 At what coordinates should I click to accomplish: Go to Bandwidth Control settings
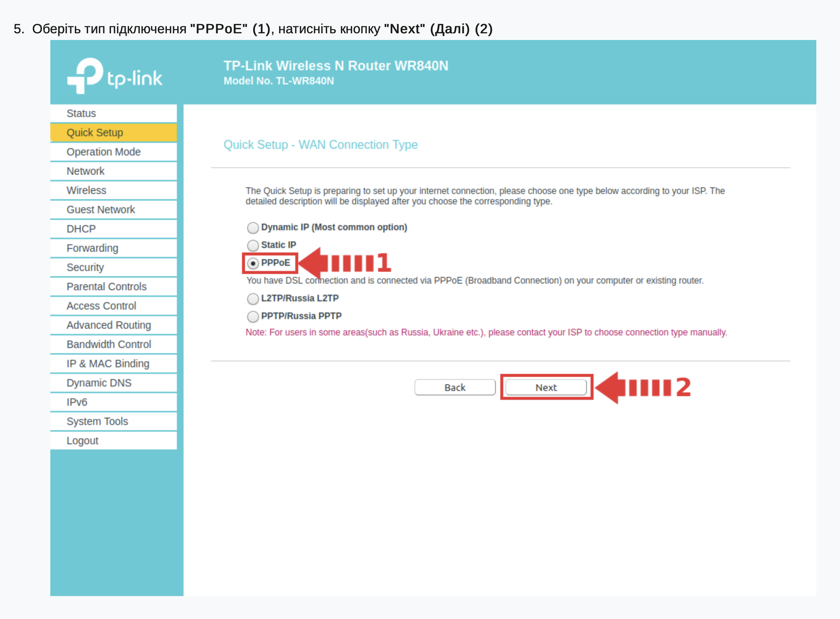coord(108,344)
